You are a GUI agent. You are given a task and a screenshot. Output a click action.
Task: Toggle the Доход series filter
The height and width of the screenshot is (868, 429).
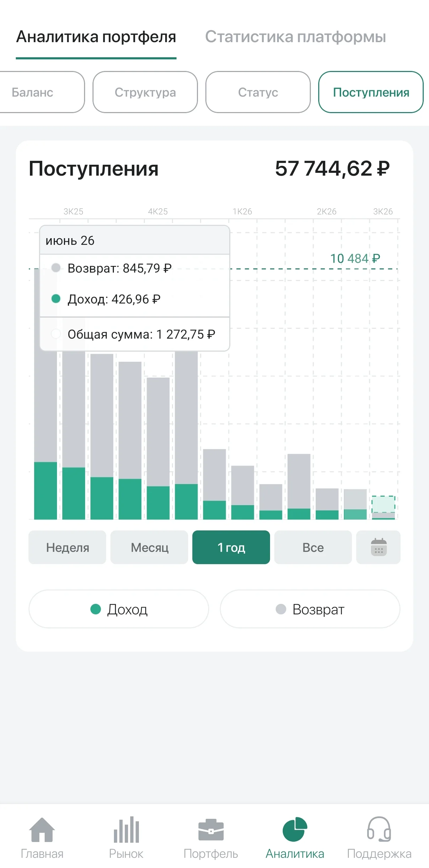pos(119,609)
